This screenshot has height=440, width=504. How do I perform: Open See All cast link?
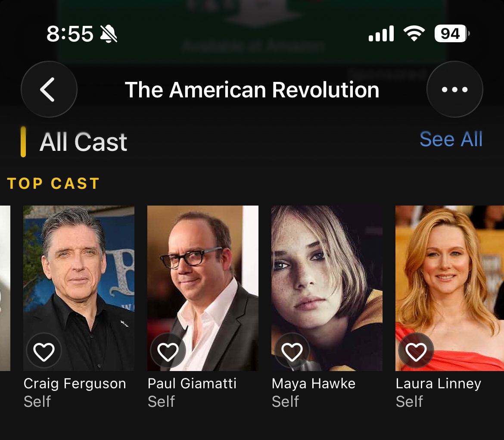point(451,139)
